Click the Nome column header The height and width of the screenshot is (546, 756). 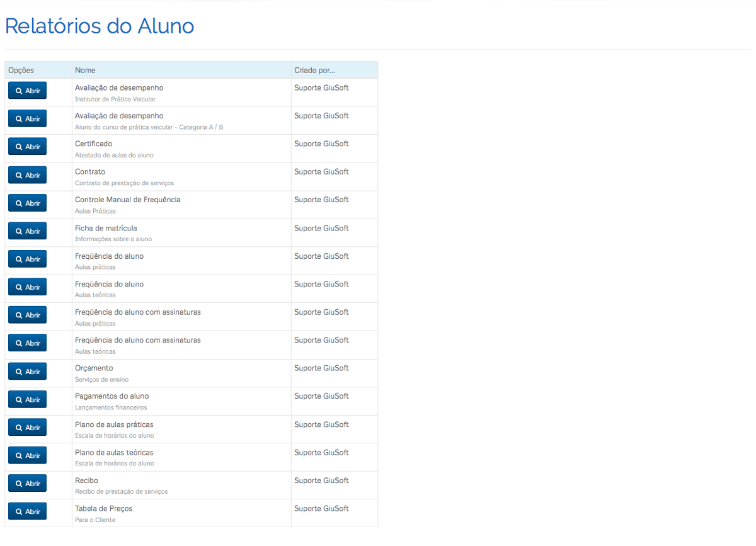click(85, 70)
